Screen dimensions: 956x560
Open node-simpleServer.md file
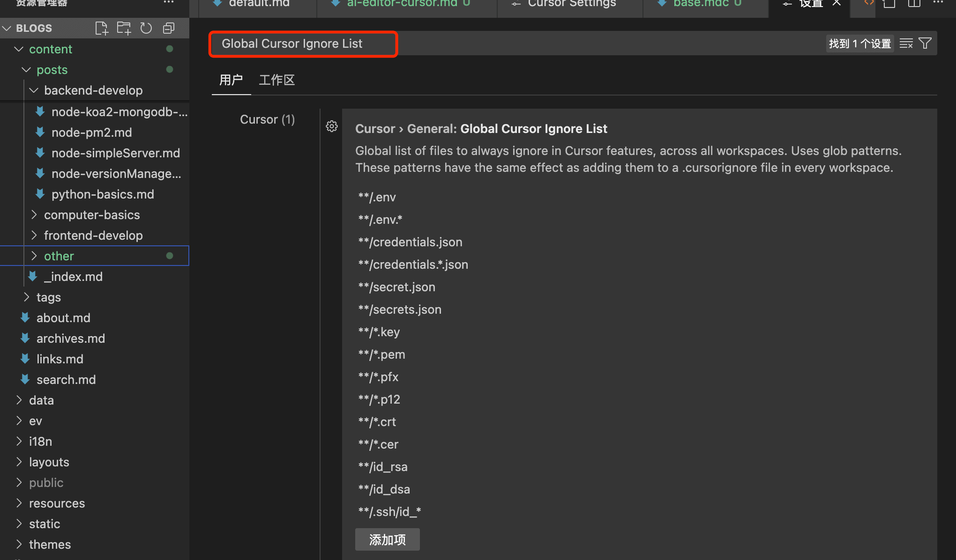pos(95,153)
